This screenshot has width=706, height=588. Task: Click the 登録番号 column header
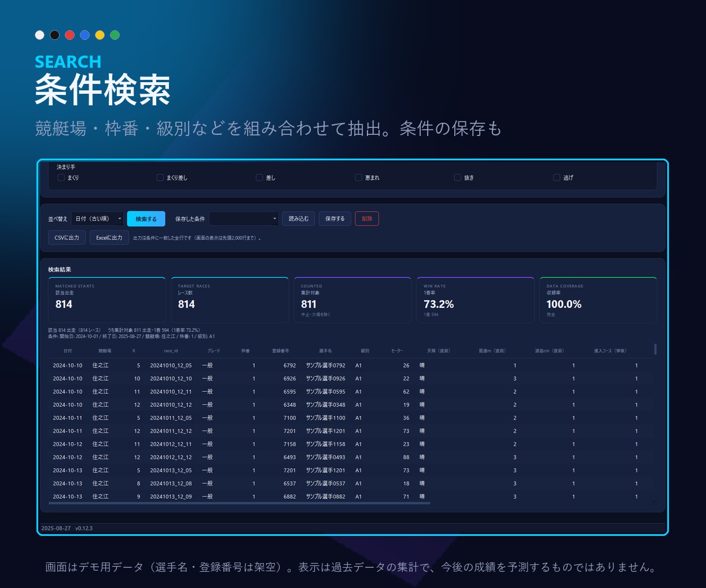(x=281, y=351)
